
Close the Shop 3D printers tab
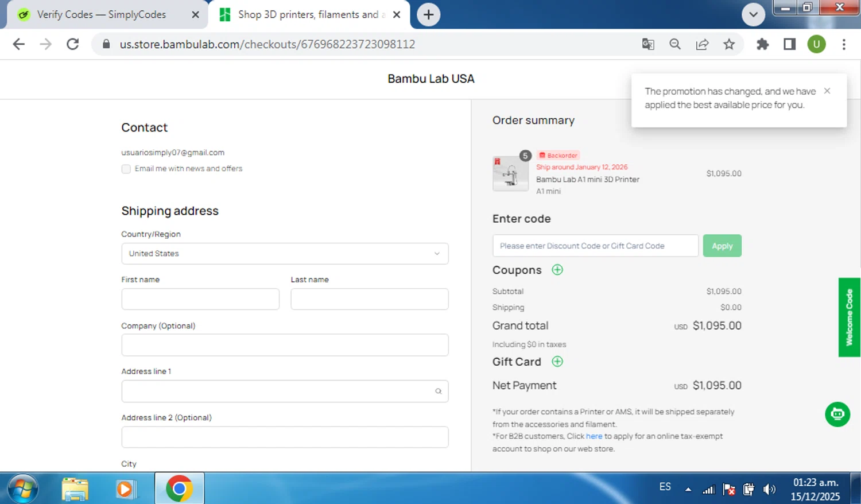click(x=397, y=14)
